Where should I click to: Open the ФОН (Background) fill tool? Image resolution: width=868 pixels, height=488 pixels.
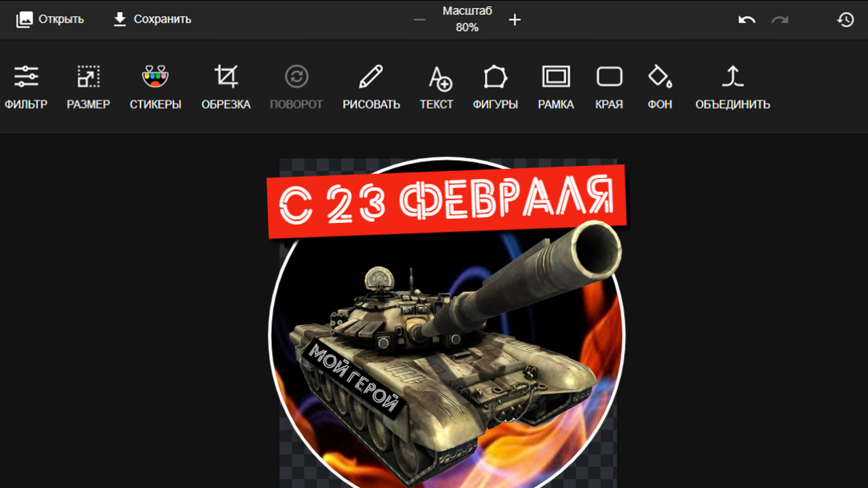coord(658,85)
